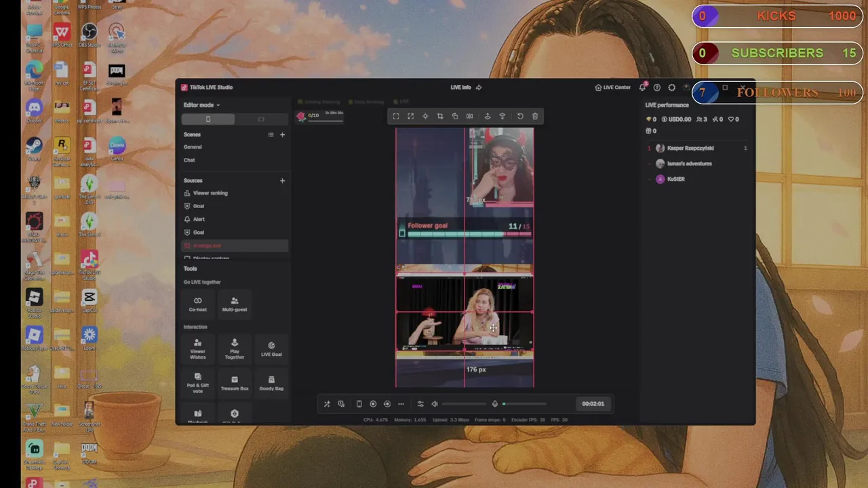Viewport: 868px width, 488px height.
Task: Click the Upload: 3.3 Mbps status entry
Action: click(x=450, y=420)
